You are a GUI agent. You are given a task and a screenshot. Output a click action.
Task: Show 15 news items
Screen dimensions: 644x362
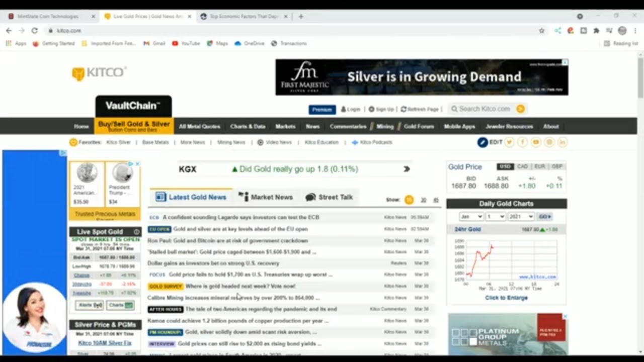tap(409, 200)
